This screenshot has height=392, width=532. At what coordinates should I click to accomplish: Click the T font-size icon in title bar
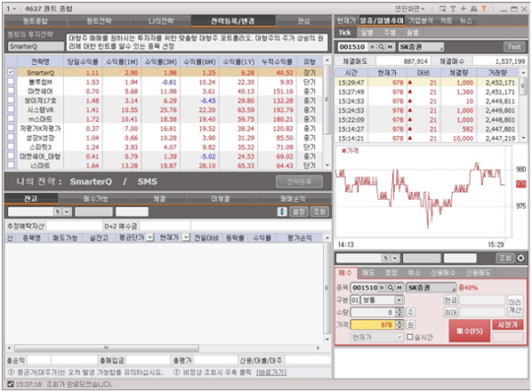coord(453,9)
